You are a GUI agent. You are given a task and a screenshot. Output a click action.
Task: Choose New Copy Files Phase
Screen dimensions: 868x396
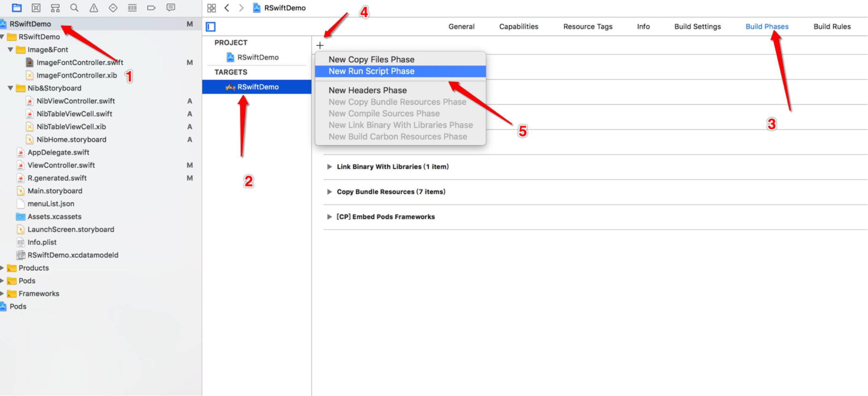point(401,59)
